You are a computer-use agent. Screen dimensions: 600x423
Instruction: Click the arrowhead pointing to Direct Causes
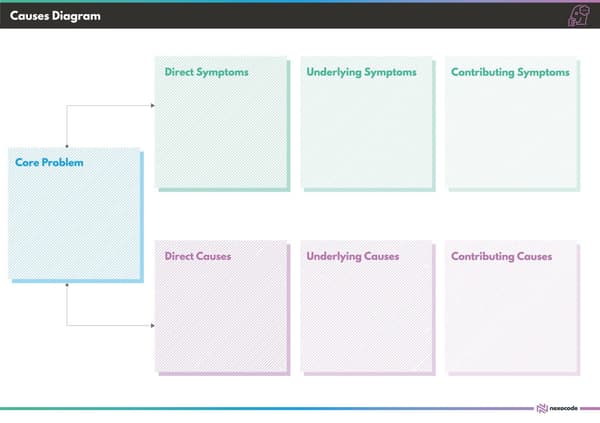[153, 325]
